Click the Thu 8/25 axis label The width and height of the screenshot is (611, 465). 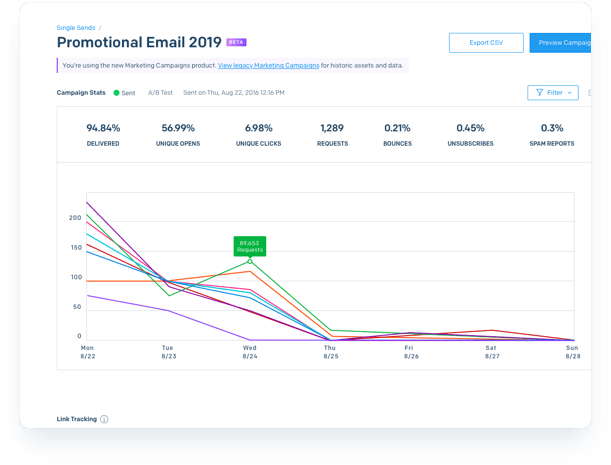330,352
